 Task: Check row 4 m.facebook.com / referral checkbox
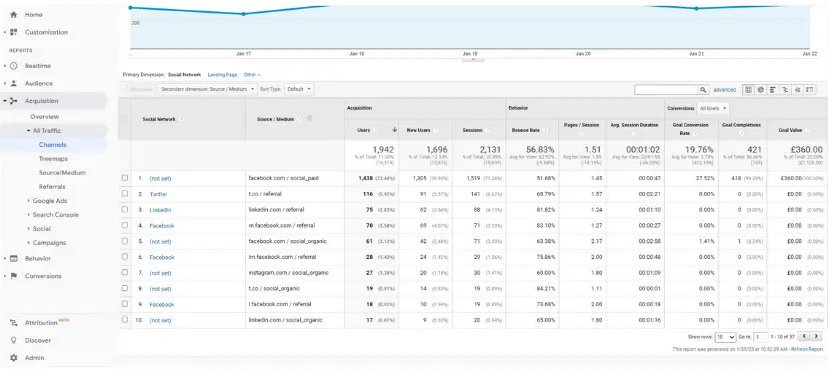[125, 225]
